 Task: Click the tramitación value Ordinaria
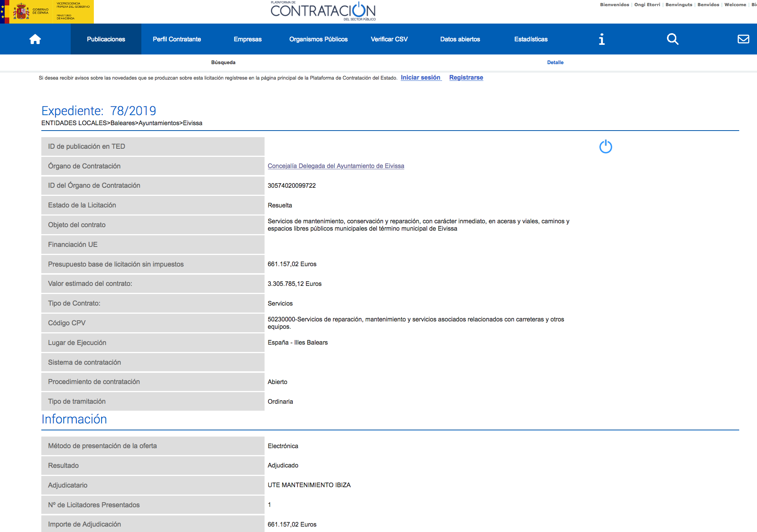tap(280, 401)
